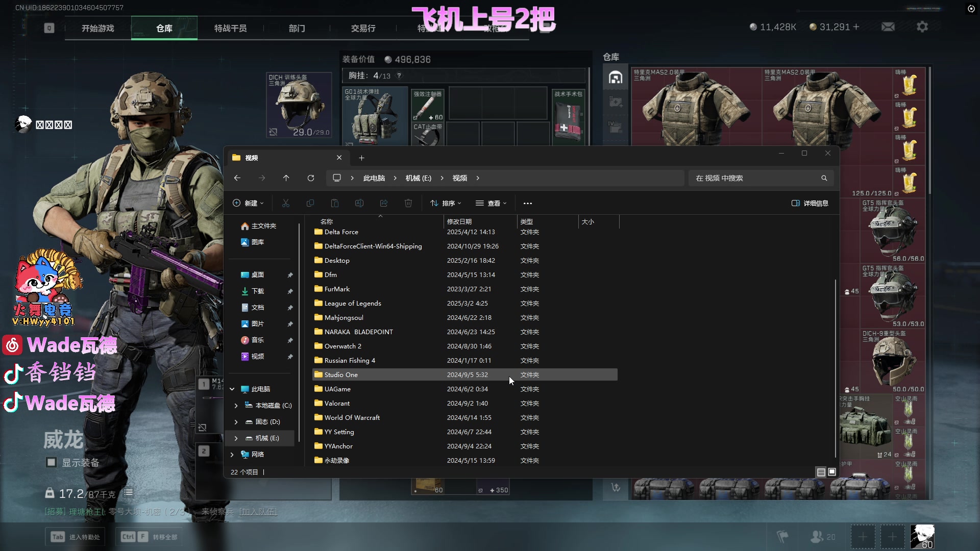The image size is (980, 551).
Task: Switch to large thumbnails view icon
Action: coord(832,472)
